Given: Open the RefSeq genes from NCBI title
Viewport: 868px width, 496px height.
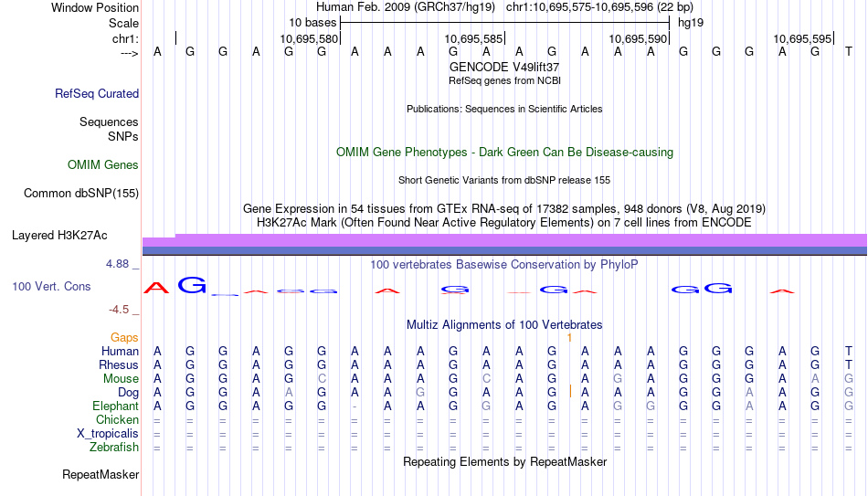Looking at the screenshot, I should pyautogui.click(x=504, y=80).
